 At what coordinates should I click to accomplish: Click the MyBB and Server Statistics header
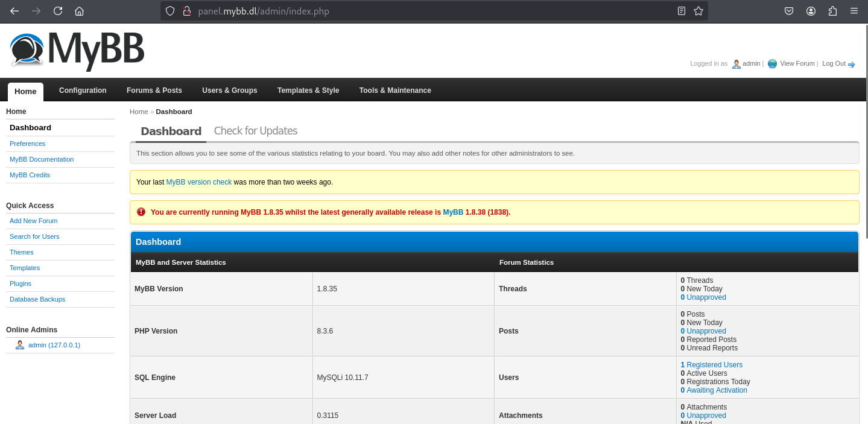click(181, 262)
